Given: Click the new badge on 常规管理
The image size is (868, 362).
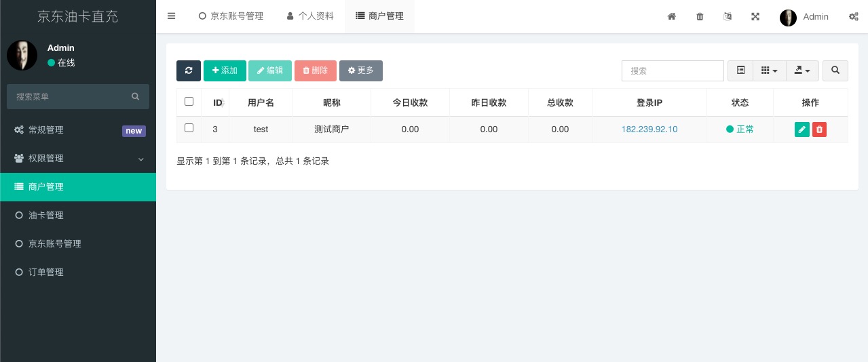Looking at the screenshot, I should (x=134, y=131).
